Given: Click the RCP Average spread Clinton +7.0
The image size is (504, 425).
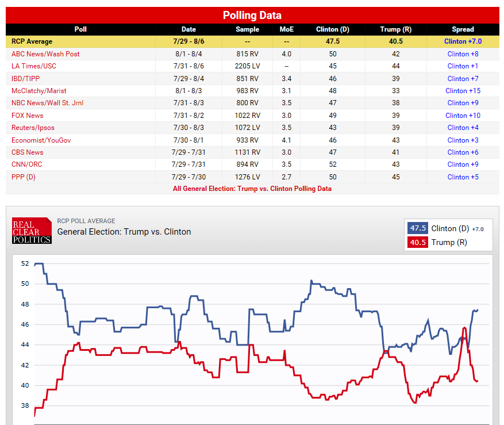Looking at the screenshot, I should pos(463,41).
